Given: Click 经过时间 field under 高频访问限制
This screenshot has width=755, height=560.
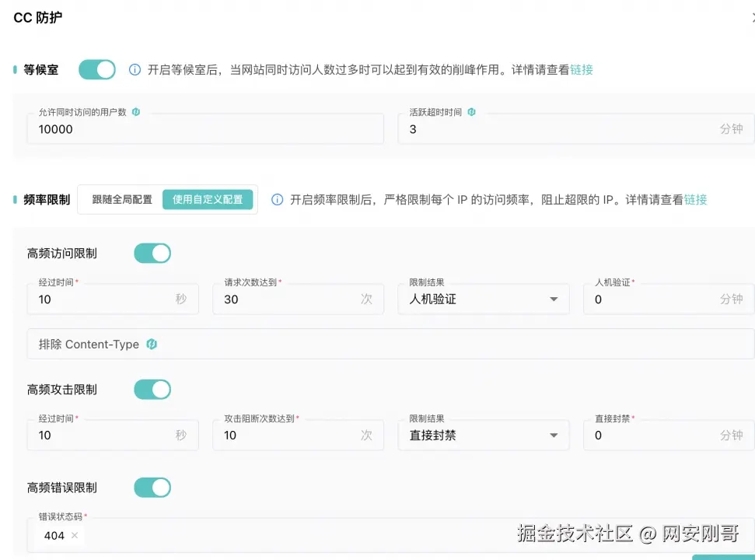Looking at the screenshot, I should click(x=113, y=299).
